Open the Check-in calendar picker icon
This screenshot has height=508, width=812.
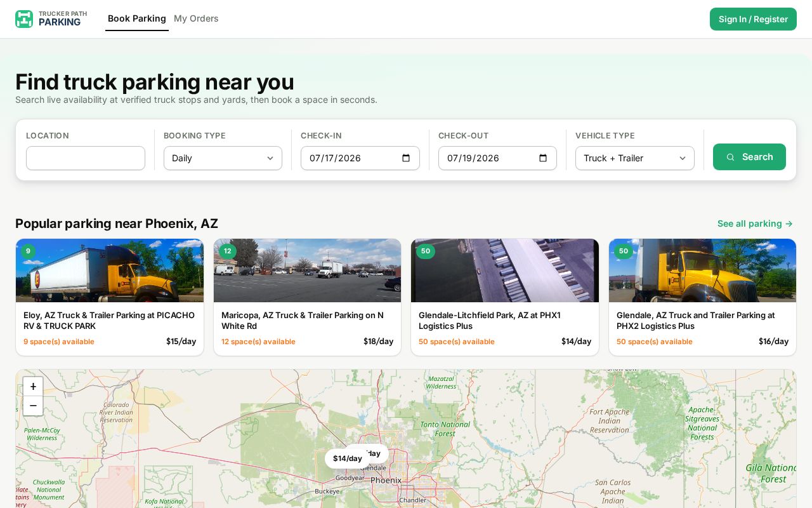pos(406,158)
